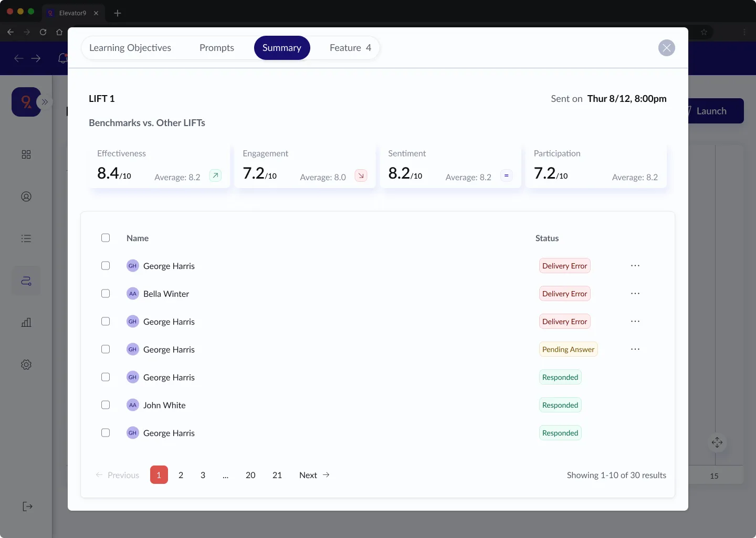Advance to the Next results page
756x538 pixels.
(x=314, y=475)
